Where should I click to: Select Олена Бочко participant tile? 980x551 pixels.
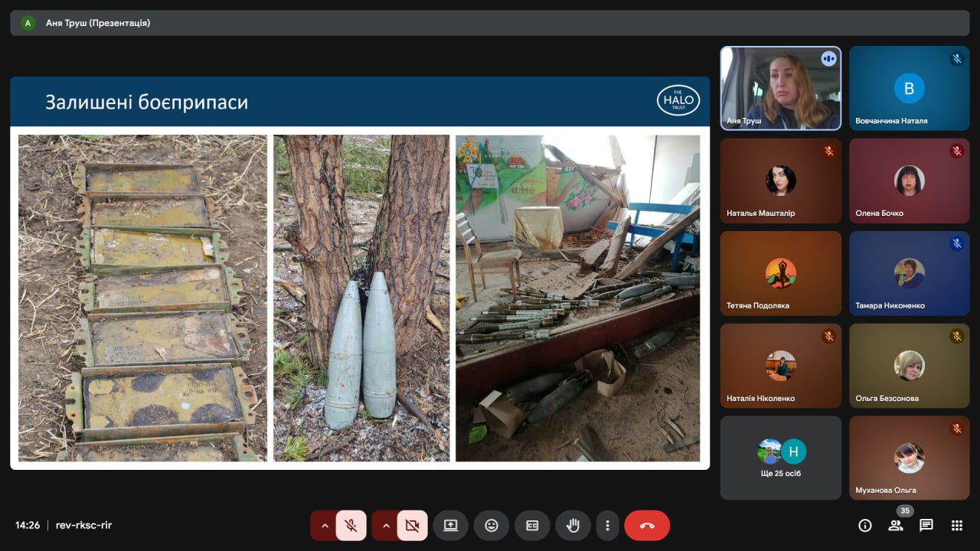coord(909,181)
